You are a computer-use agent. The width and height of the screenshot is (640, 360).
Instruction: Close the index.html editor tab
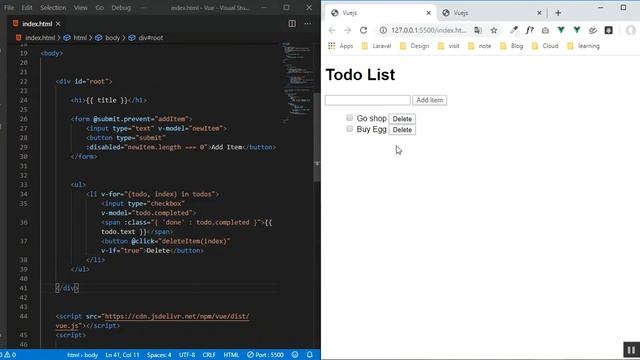click(58, 24)
